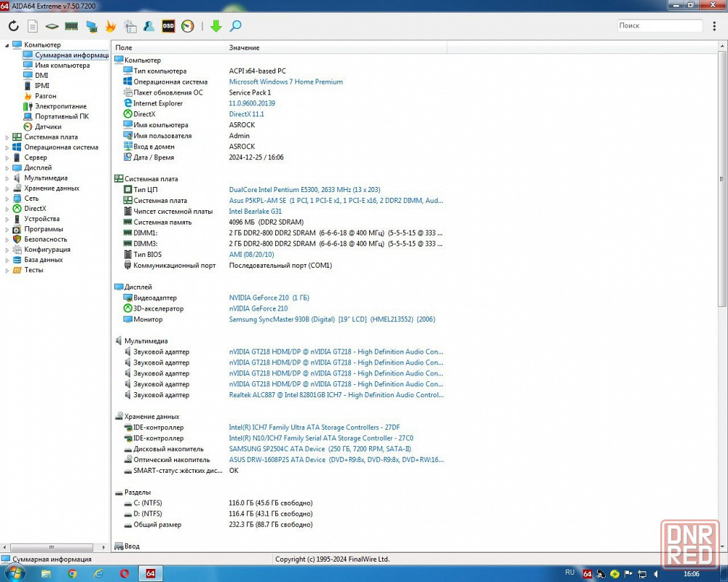The image size is (728, 582).
Task: Select Устройства in the left tree
Action: [x=41, y=218]
